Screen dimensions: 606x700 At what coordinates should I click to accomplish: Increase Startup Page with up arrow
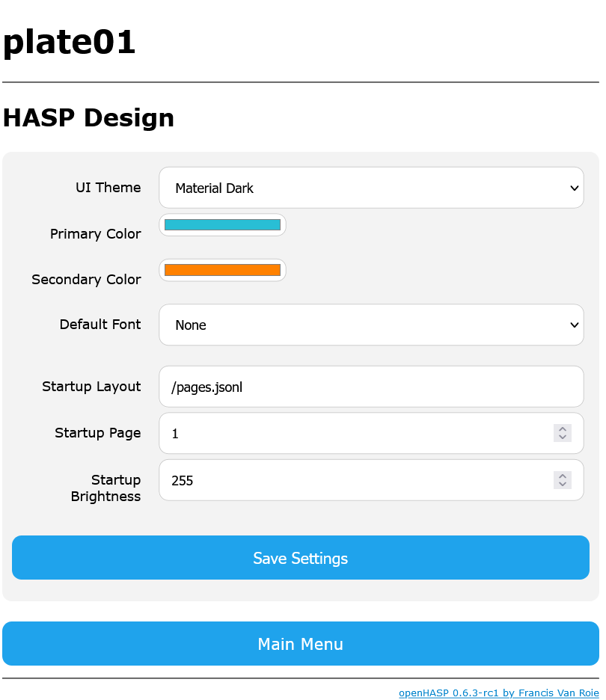(x=563, y=429)
